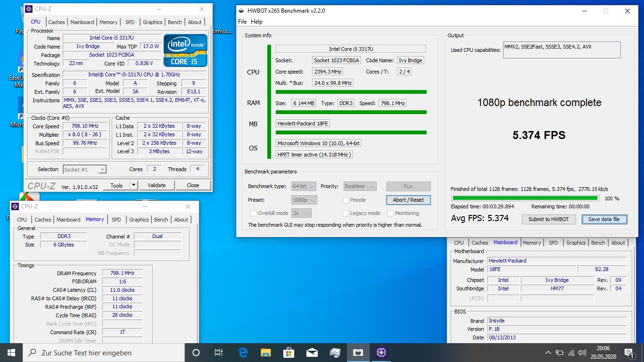This screenshot has height=362, width=644.
Task: Open Mainboard tab in CPU-Z Memory window
Action: coord(68,220)
